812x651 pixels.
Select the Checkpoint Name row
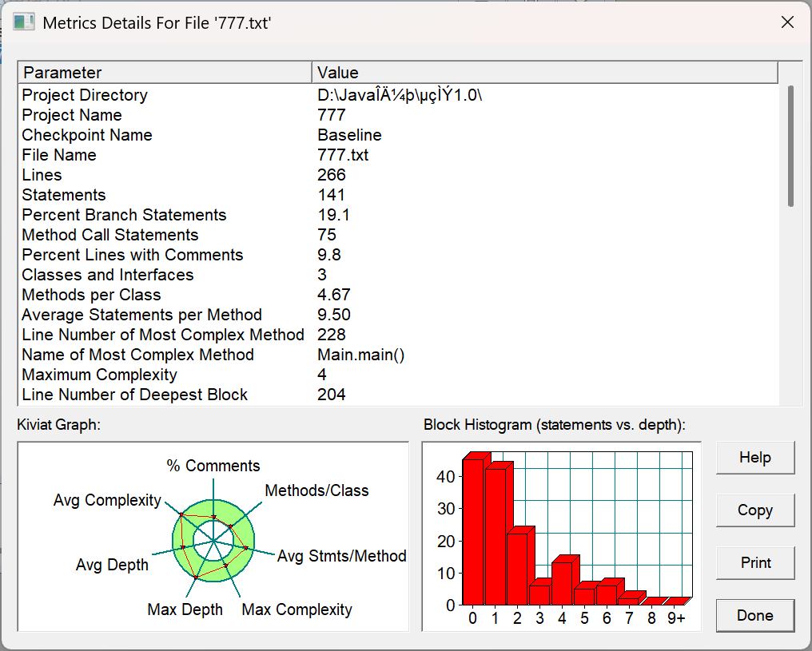[399, 135]
